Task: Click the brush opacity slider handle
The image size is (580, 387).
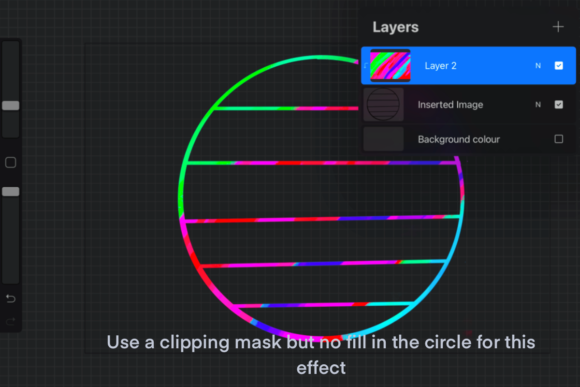Action: pos(11,191)
